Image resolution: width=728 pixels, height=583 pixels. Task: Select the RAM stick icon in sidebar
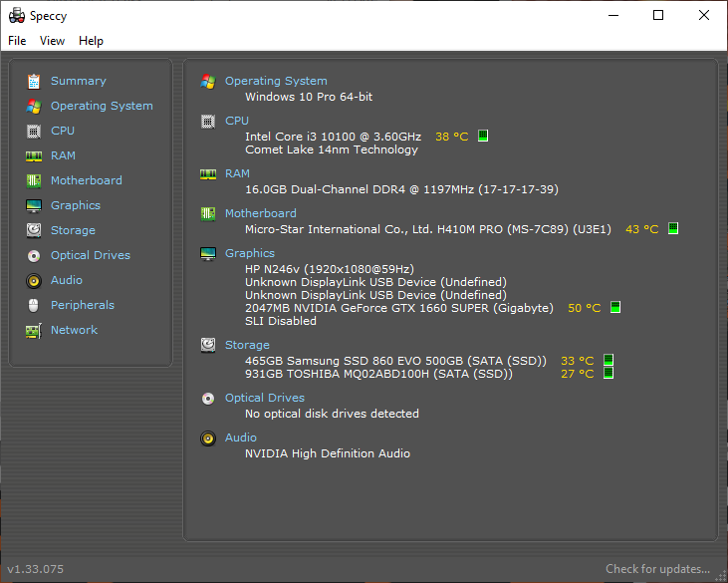coord(34,156)
